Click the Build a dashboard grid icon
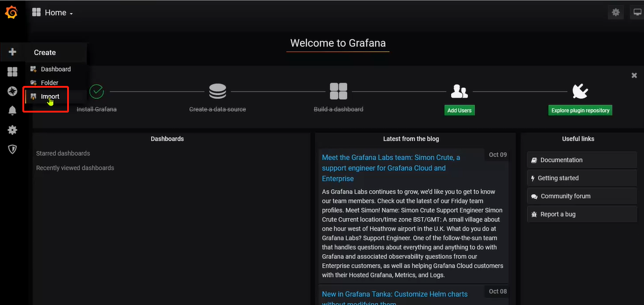 pos(339,91)
